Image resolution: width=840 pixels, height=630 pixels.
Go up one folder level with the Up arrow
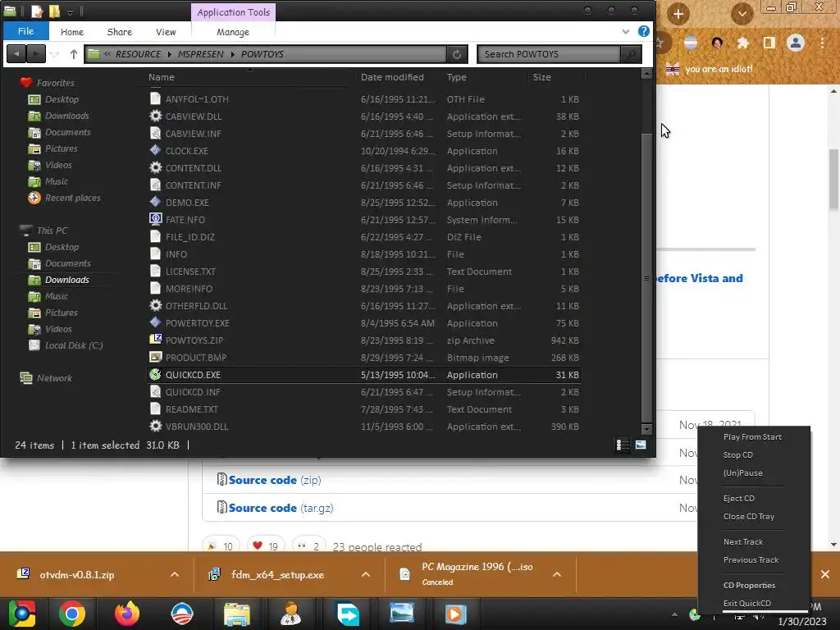(74, 54)
